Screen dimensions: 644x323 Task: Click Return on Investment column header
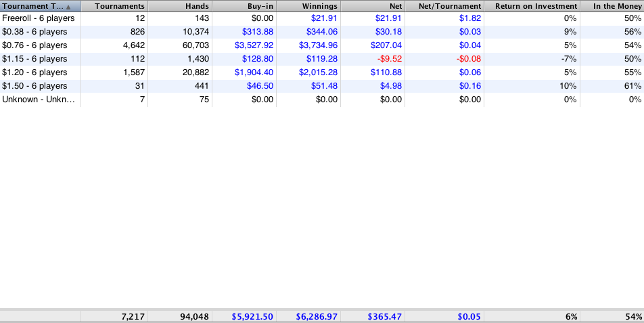coord(532,6)
